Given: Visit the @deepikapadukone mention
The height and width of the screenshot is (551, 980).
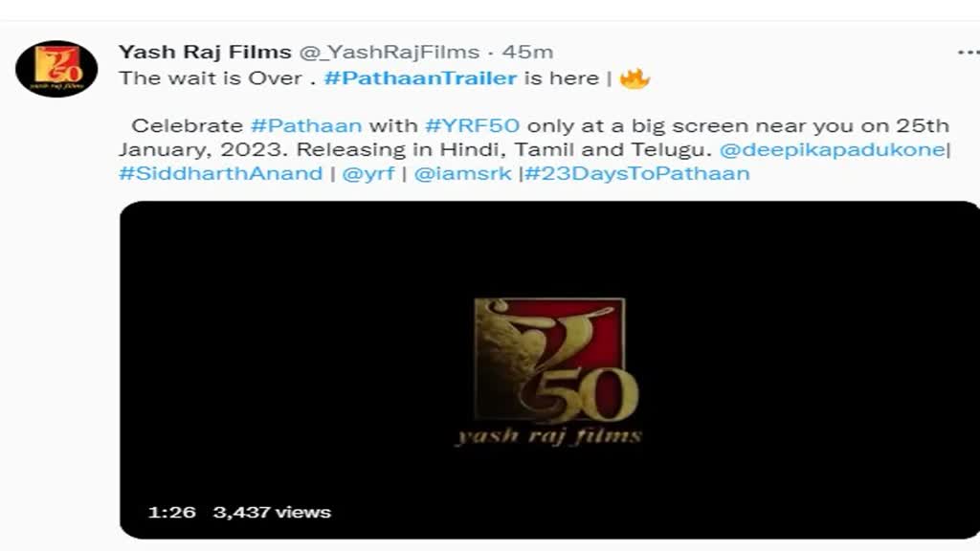Looking at the screenshot, I should 833,149.
